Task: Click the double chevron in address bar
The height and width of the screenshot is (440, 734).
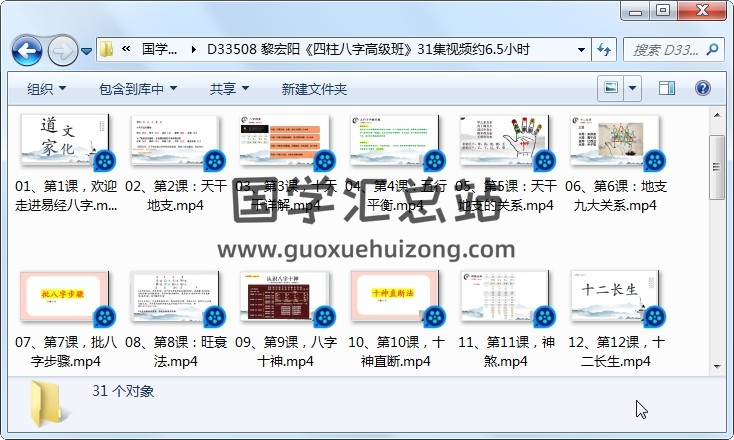Action: point(126,49)
